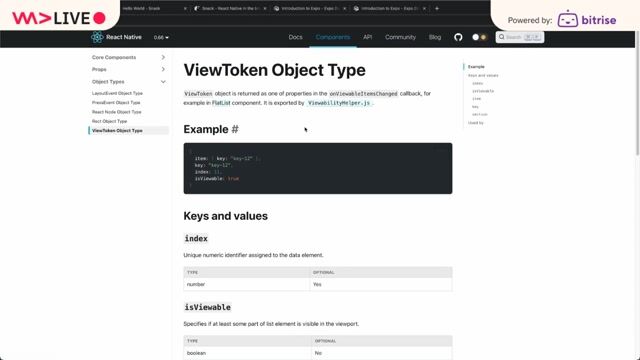Click the 'ViewToken Object Type' page title

tap(274, 70)
